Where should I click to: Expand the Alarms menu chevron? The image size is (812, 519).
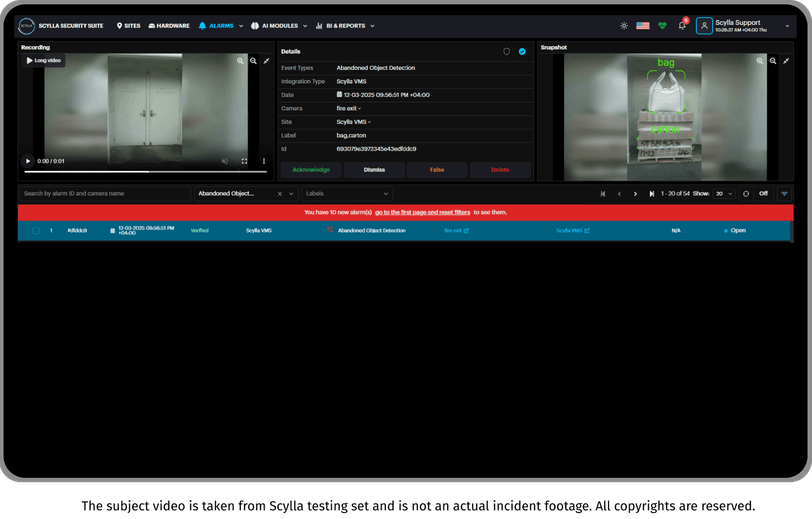coord(241,26)
